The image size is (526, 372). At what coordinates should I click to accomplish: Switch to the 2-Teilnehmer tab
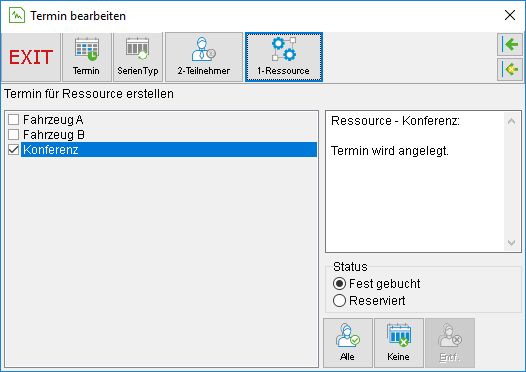[x=204, y=57]
